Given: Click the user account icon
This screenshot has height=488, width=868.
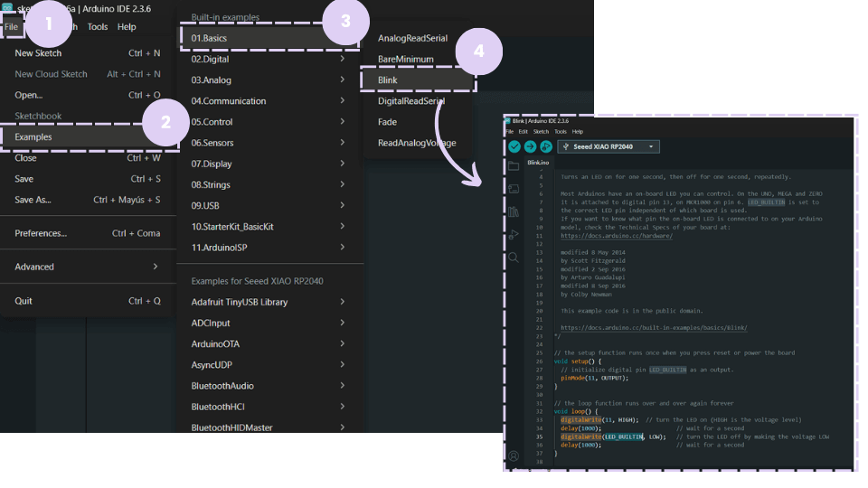Looking at the screenshot, I should coord(514,456).
